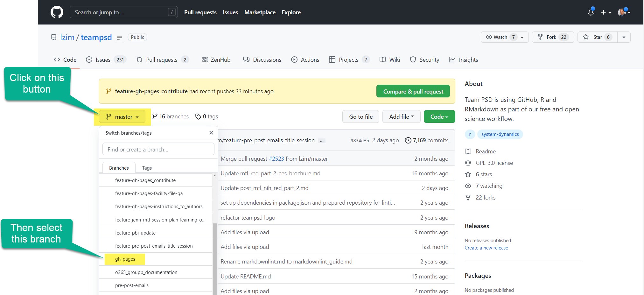Open the Discussions tab

262,60
